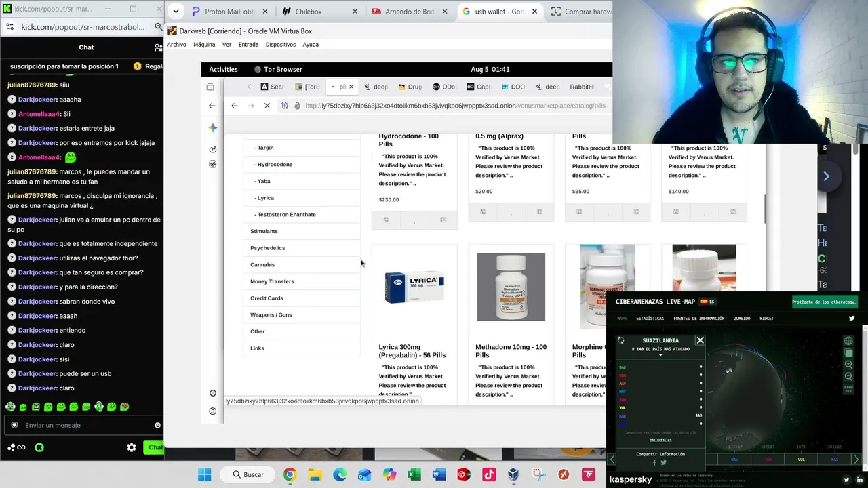
Task: Click the right arrow on Kaspersky threat bar
Action: (856, 460)
